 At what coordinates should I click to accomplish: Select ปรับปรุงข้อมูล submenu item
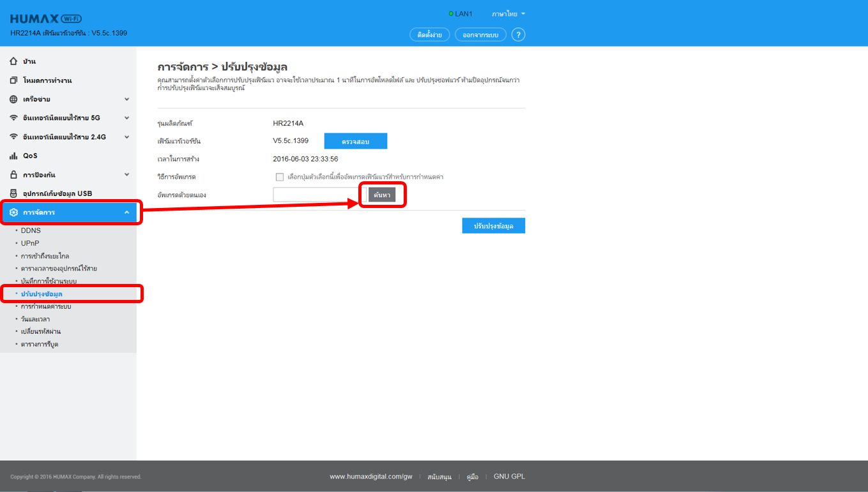click(x=42, y=294)
